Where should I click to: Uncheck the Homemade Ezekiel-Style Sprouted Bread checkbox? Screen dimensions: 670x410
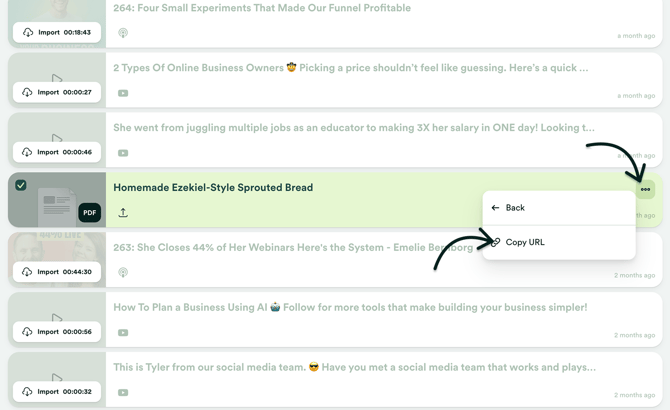pos(21,185)
